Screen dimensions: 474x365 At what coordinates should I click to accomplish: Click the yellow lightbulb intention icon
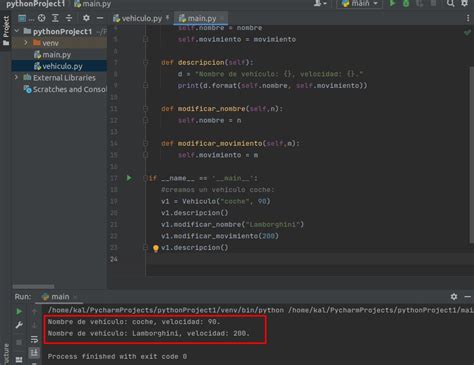155,248
